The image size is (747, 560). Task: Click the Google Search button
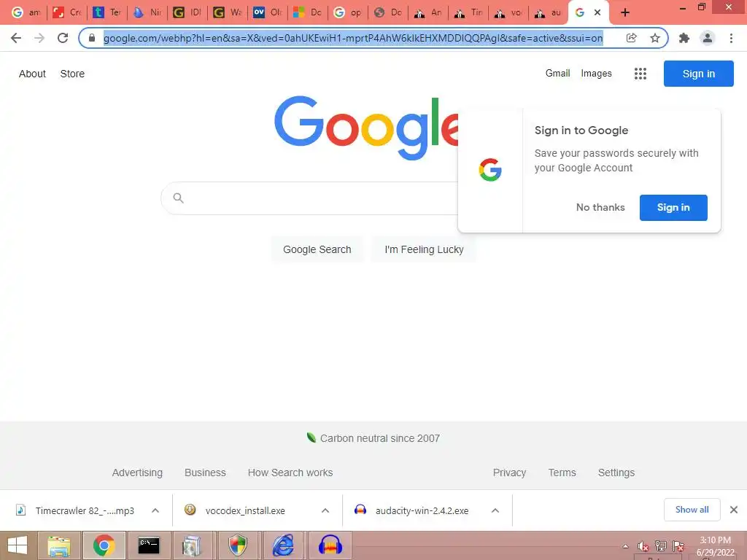(x=317, y=249)
